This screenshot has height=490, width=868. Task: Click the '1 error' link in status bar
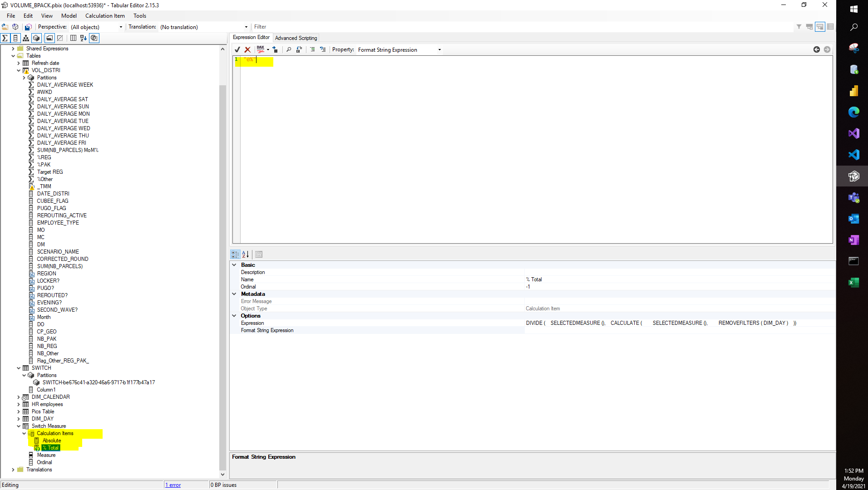coord(173,485)
